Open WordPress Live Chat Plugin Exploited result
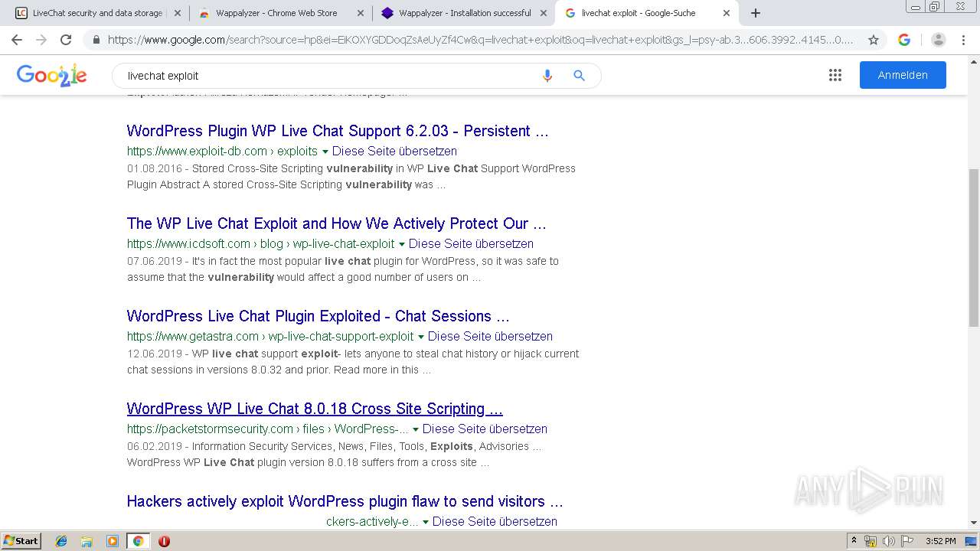 coord(318,316)
